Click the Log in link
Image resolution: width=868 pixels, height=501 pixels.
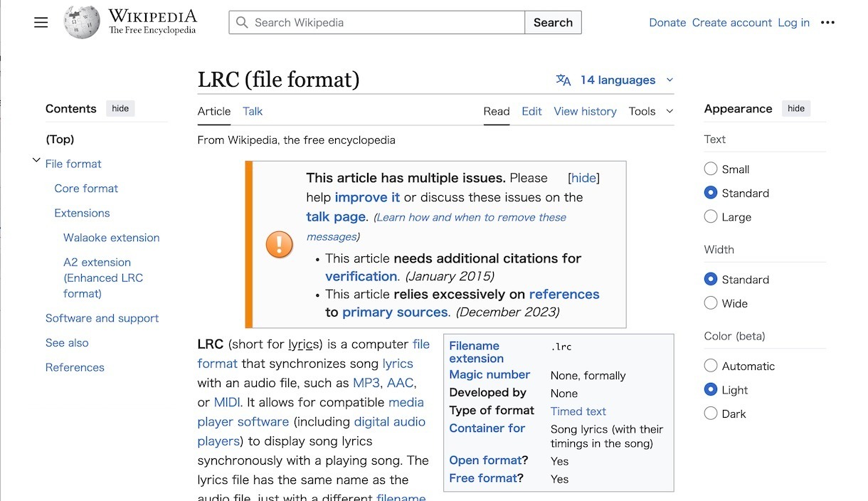pyautogui.click(x=793, y=23)
